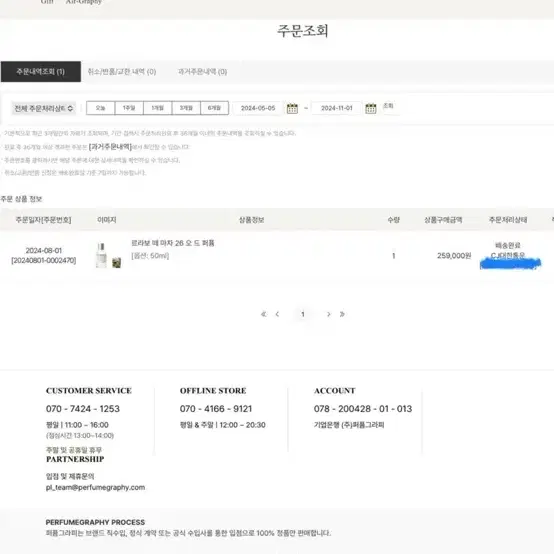Viewport: 554px width, 554px height.
Task: Expand the 전체 주문처리상태 dropdown
Action: click(43, 108)
